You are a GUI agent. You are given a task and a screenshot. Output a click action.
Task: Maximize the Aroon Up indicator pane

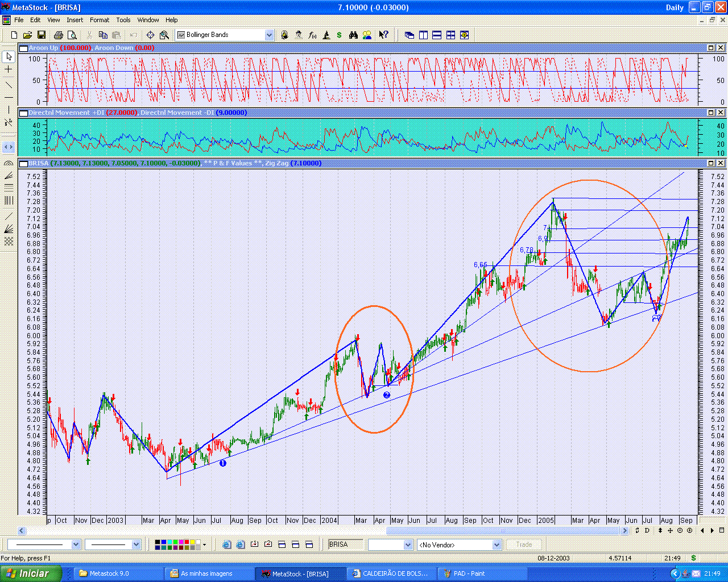[711, 48]
